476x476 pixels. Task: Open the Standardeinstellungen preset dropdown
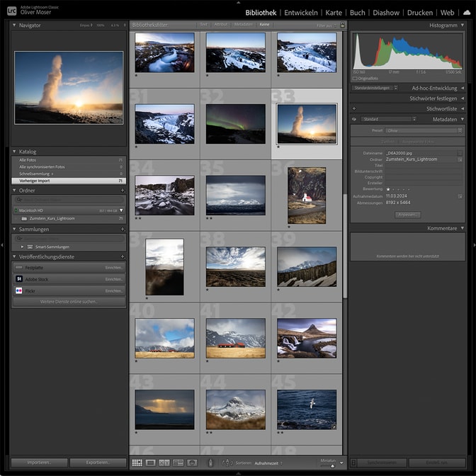tap(376, 88)
